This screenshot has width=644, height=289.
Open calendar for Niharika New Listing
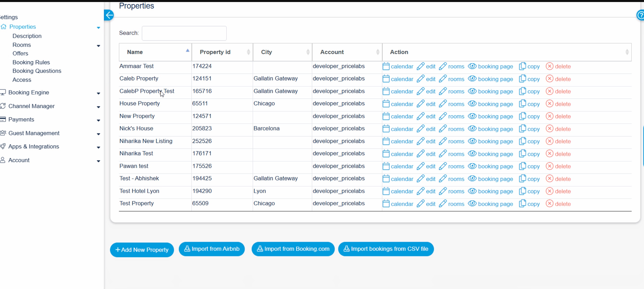pyautogui.click(x=398, y=141)
